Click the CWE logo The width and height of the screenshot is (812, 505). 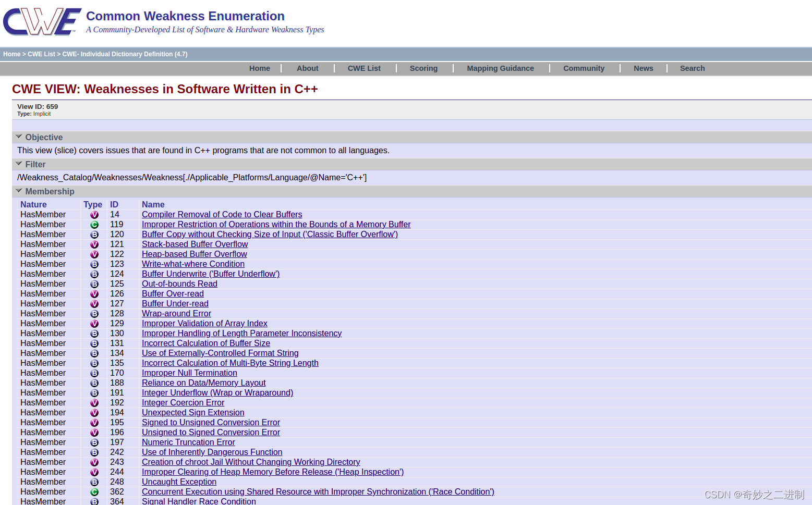[x=42, y=22]
